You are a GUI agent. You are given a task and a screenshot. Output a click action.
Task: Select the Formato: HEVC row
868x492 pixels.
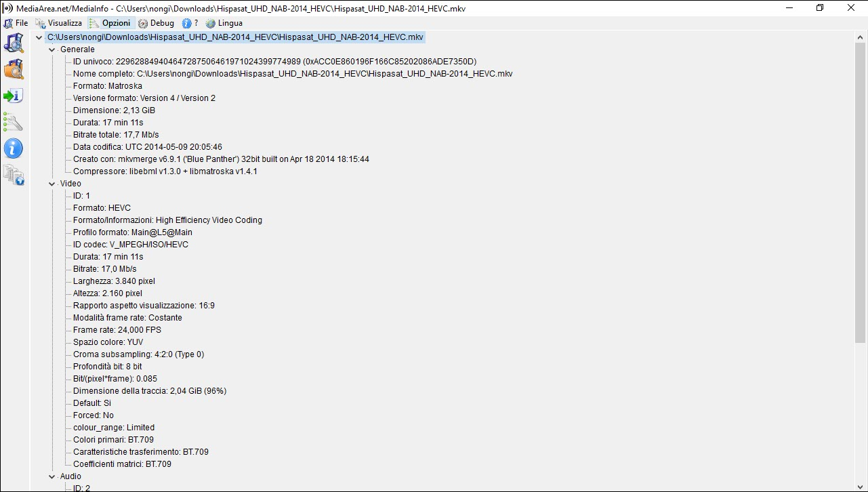pos(102,208)
